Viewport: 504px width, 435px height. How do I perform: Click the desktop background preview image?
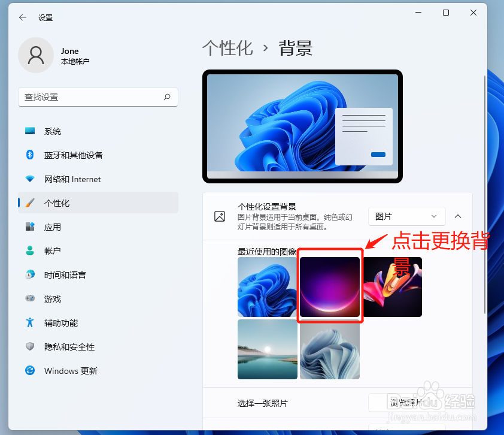(302, 126)
